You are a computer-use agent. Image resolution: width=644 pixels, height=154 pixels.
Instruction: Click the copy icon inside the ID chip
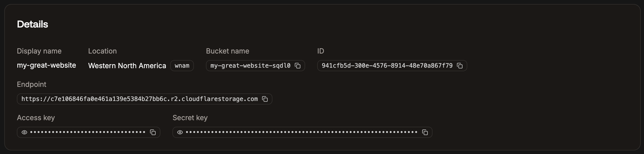(x=460, y=66)
